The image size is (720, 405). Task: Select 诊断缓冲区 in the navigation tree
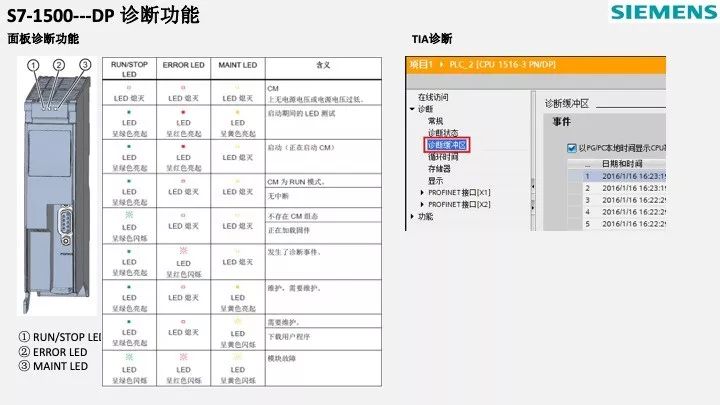[x=447, y=145]
